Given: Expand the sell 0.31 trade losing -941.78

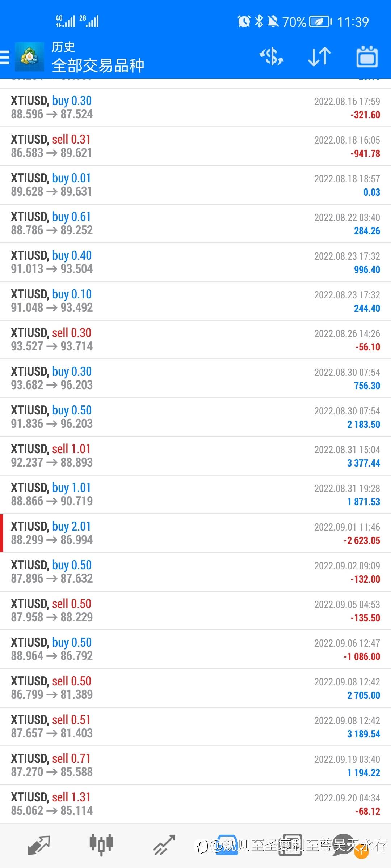Looking at the screenshot, I should (x=195, y=146).
